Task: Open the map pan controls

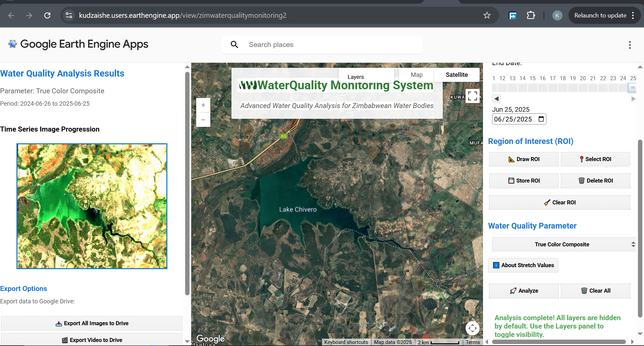Action: tap(473, 328)
